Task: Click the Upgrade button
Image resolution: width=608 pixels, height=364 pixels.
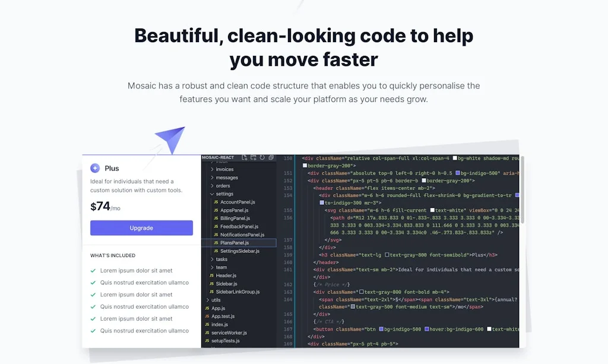Action: pyautogui.click(x=141, y=228)
